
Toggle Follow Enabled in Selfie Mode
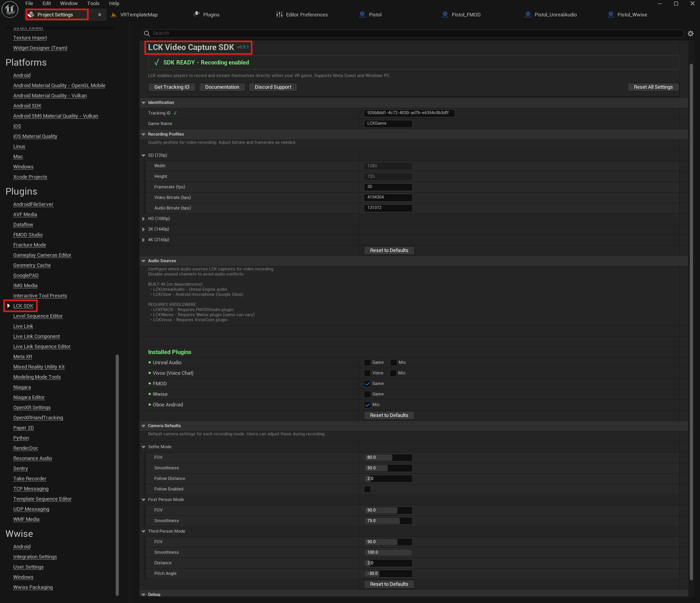pos(367,489)
